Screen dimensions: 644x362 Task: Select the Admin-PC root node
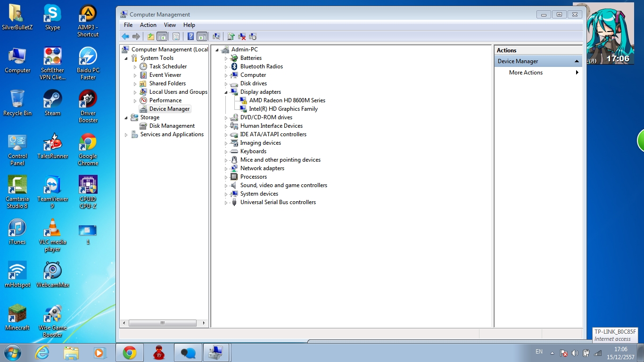click(244, 49)
